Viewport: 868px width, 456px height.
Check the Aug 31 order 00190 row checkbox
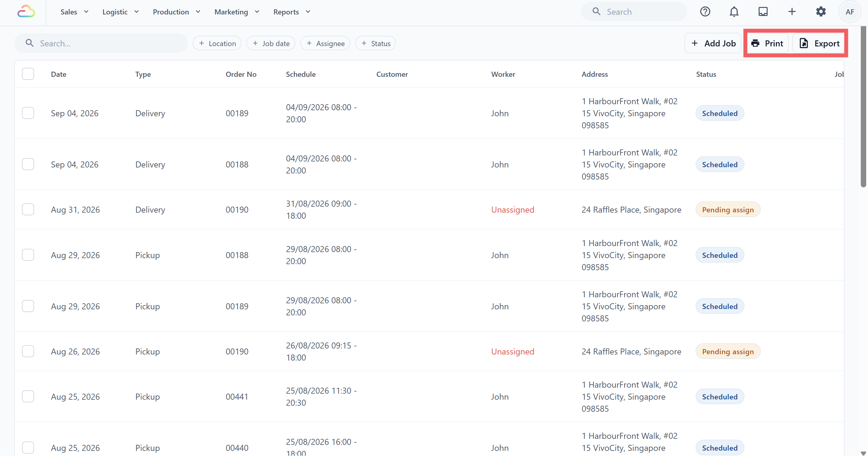28,209
